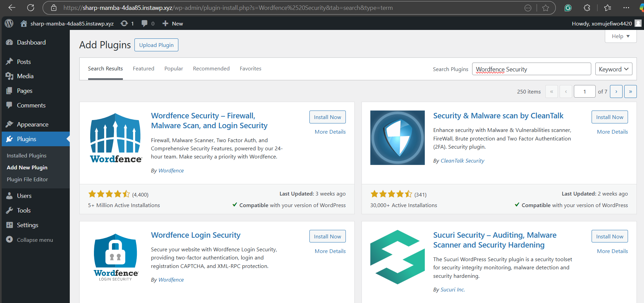Open CleanTalk Security author link
The image size is (644, 303).
(462, 161)
